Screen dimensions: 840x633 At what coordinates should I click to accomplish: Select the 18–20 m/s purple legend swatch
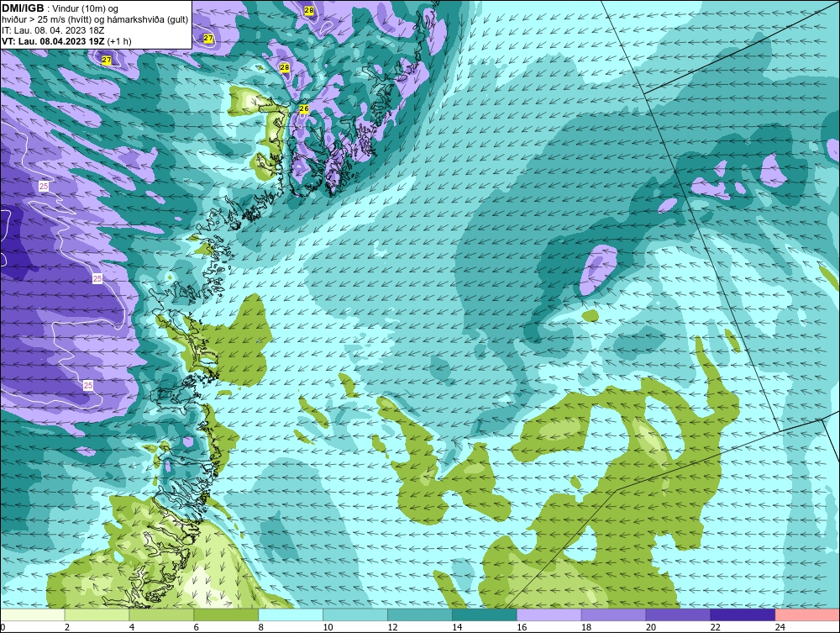613,615
